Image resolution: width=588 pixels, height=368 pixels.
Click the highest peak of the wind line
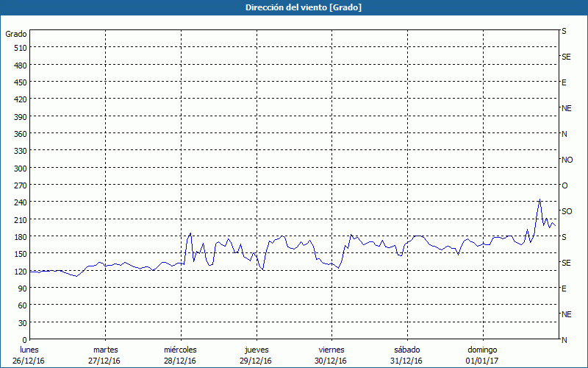point(539,199)
